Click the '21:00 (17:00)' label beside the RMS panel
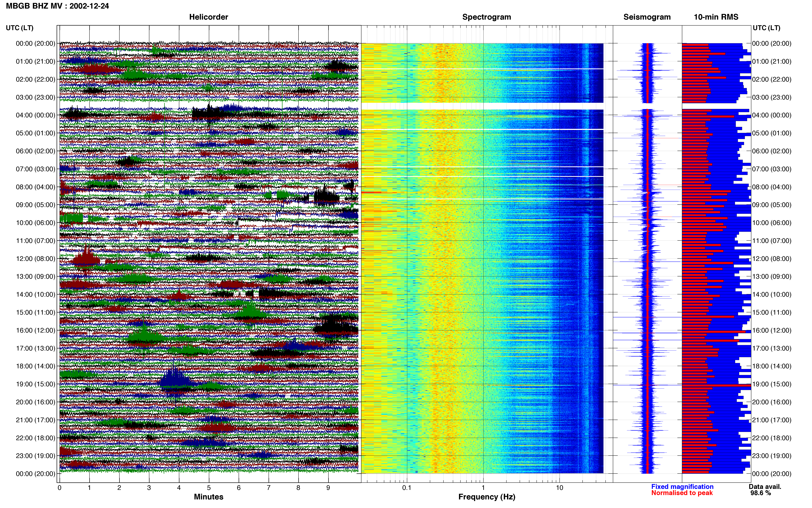 [x=772, y=420]
